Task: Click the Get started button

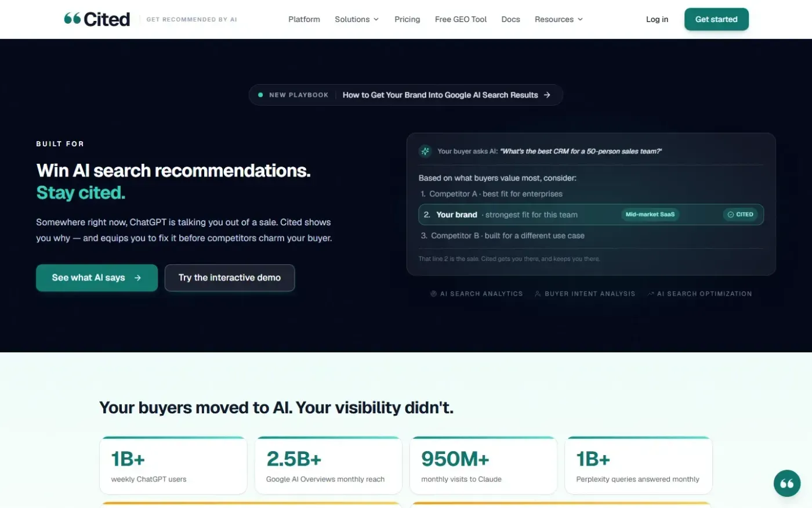Action: tap(716, 19)
